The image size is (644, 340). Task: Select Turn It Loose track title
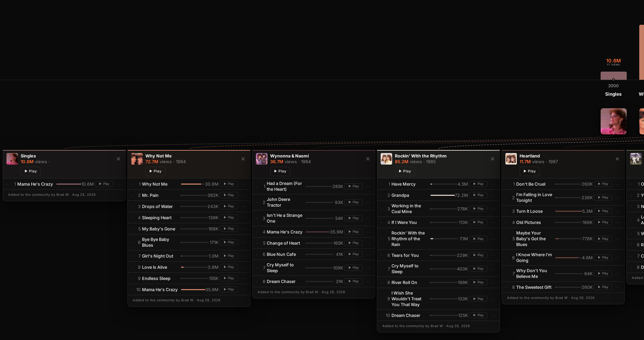529,211
